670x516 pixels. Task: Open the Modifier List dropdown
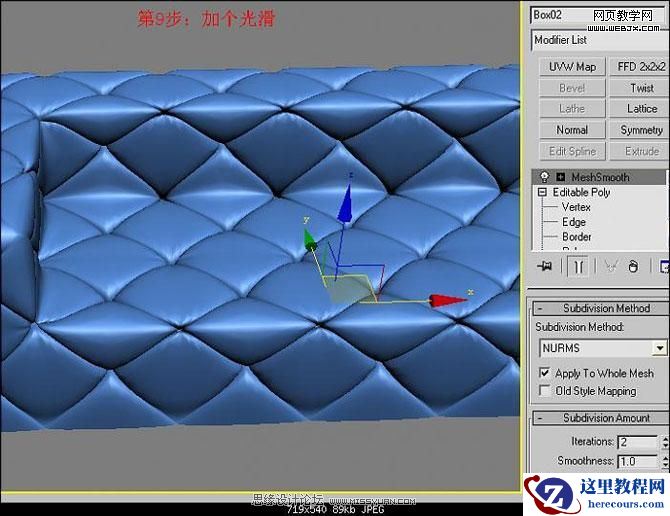(599, 40)
